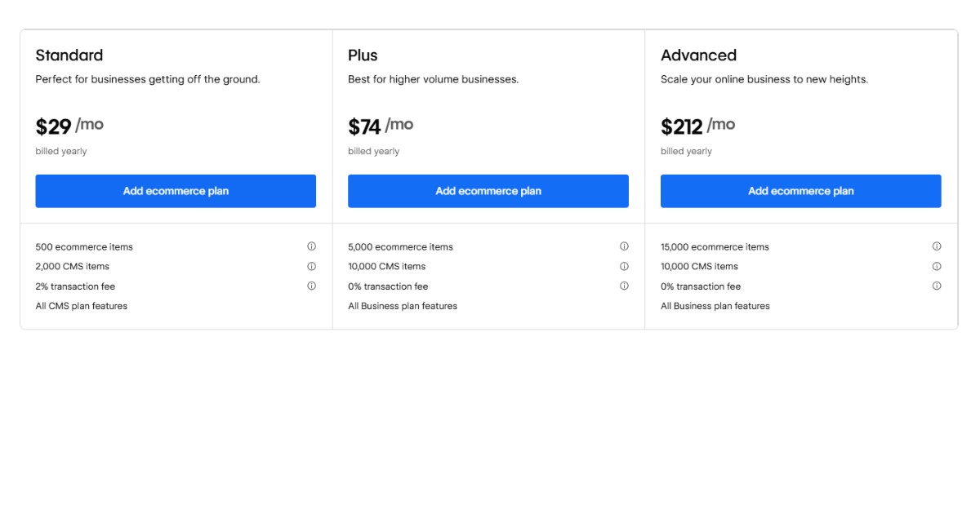Click the Plus plan heading

363,55
